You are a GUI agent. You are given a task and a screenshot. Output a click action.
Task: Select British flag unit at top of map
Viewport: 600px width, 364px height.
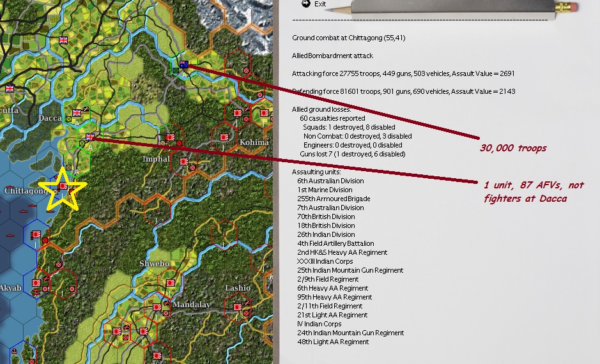[x=63, y=40]
